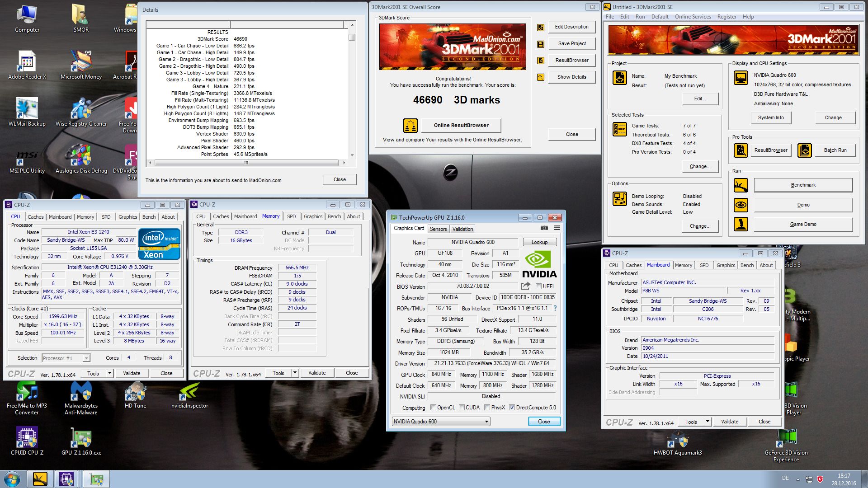Screen dimensions: 868x488
Task: Click the GPU-Z BIOS share export icon
Action: (x=525, y=286)
